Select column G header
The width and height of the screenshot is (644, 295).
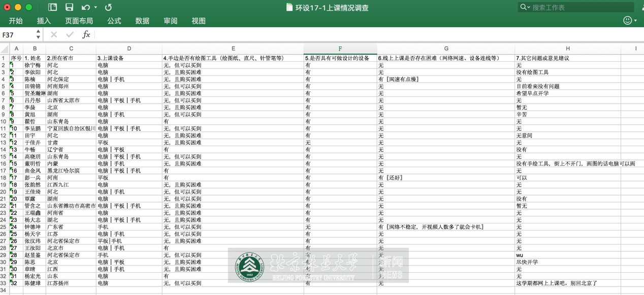click(446, 49)
